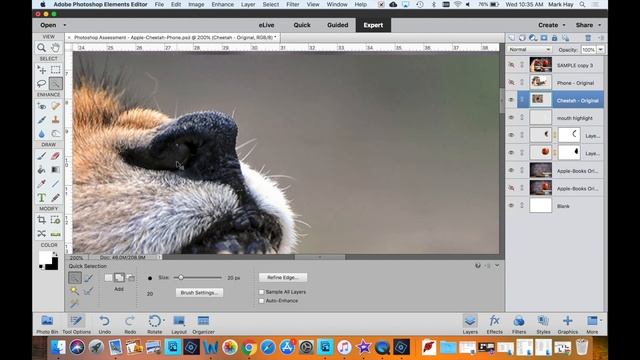Enable the Auto-Enhance checkbox
This screenshot has height=360, width=640.
pos(261,301)
